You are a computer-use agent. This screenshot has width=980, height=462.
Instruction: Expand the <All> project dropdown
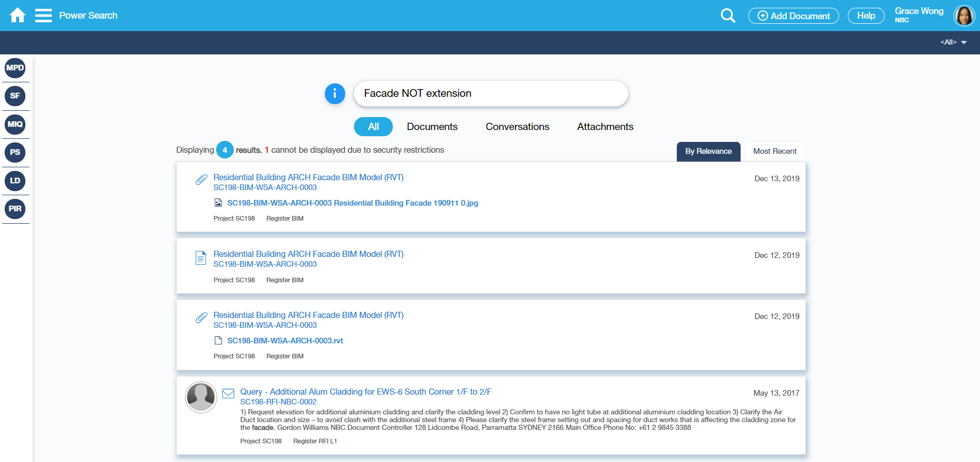(x=953, y=42)
